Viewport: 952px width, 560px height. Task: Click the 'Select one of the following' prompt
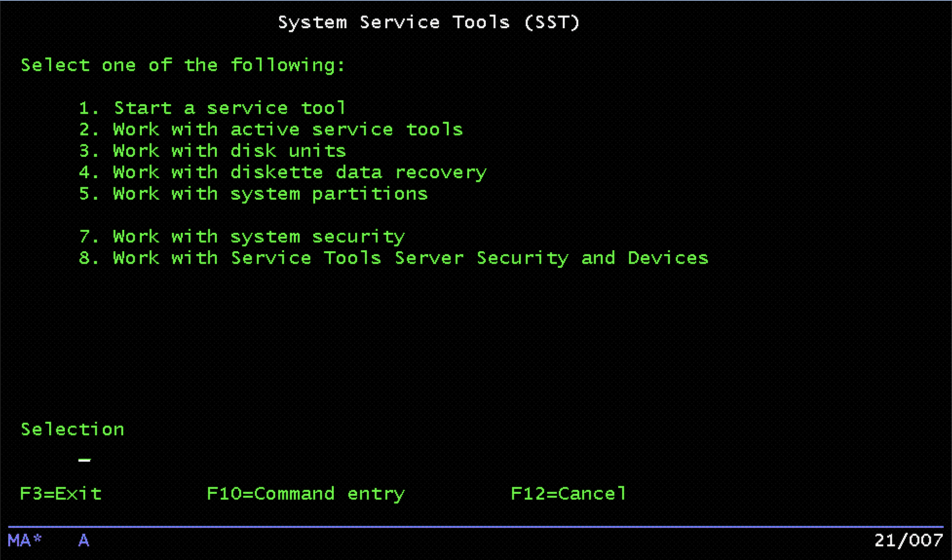(183, 65)
